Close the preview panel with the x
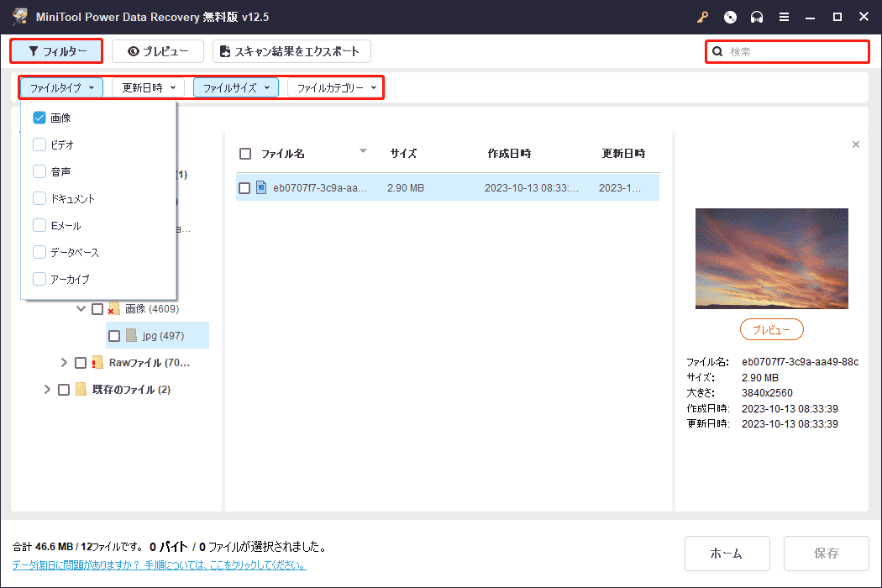Viewport: 882px width, 588px height. point(856,144)
